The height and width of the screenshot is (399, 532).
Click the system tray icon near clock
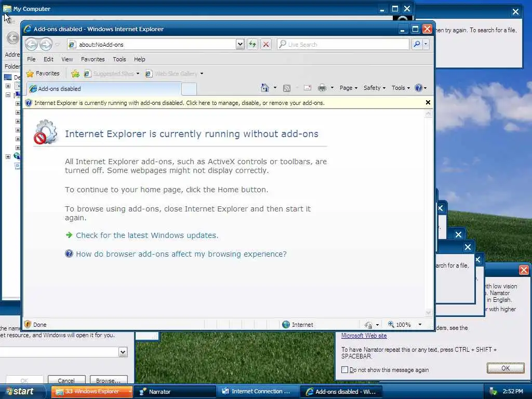pos(493,392)
